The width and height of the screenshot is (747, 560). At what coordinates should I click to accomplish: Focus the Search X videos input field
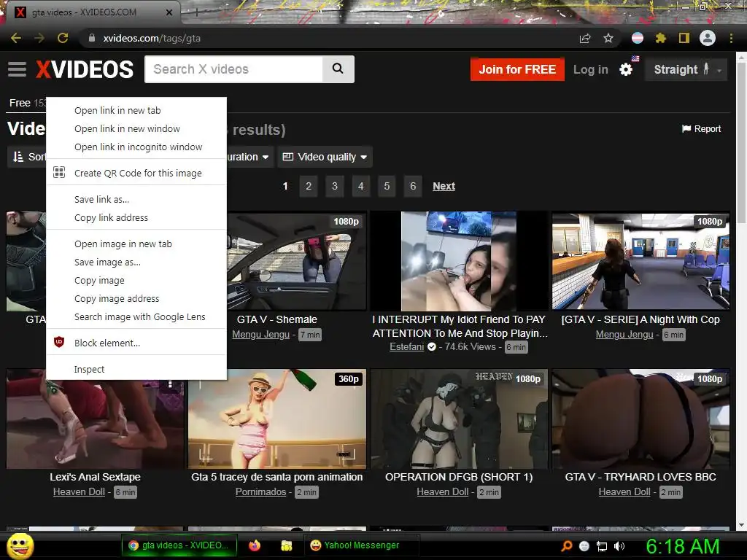(233, 69)
